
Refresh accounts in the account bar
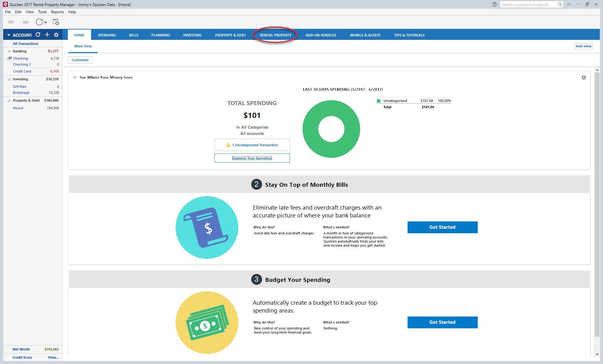click(x=38, y=35)
